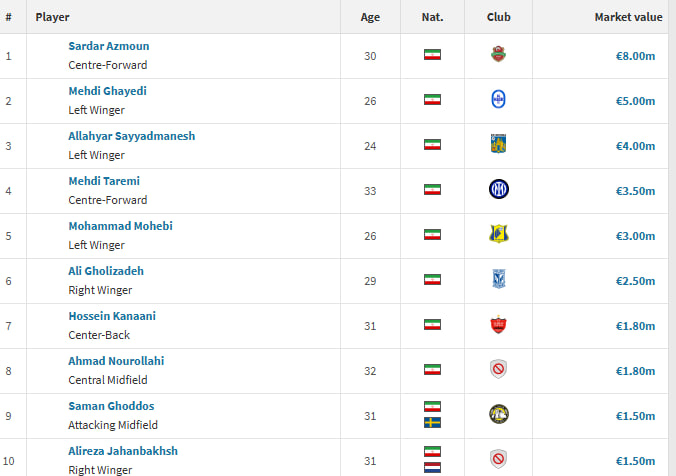Open Alireza Jahanbakhsh's player profile link
Image resolution: width=676 pixels, height=476 pixels.
123,451
